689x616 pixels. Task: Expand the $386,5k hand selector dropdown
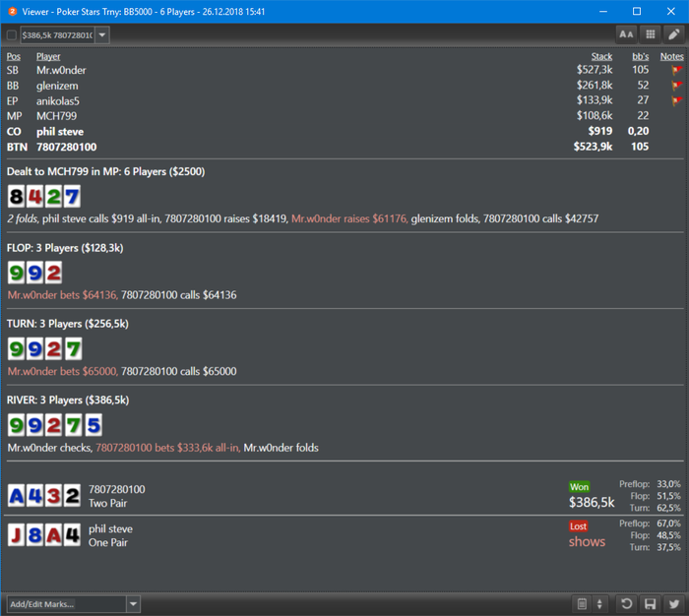(102, 35)
